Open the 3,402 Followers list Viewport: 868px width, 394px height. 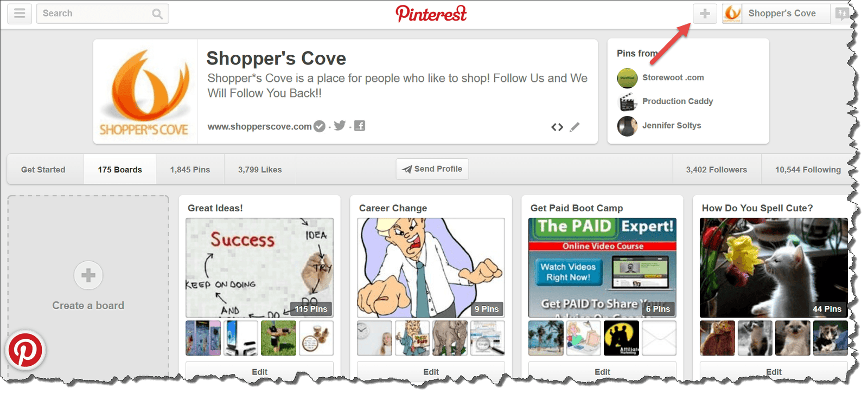(716, 170)
